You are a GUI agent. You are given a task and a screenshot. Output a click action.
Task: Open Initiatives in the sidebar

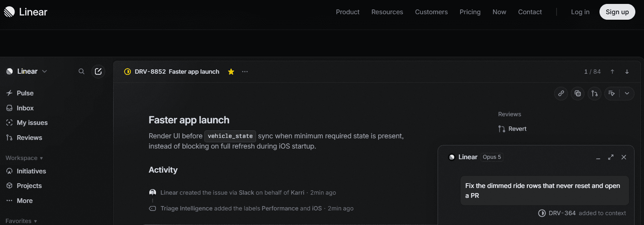tap(26, 171)
